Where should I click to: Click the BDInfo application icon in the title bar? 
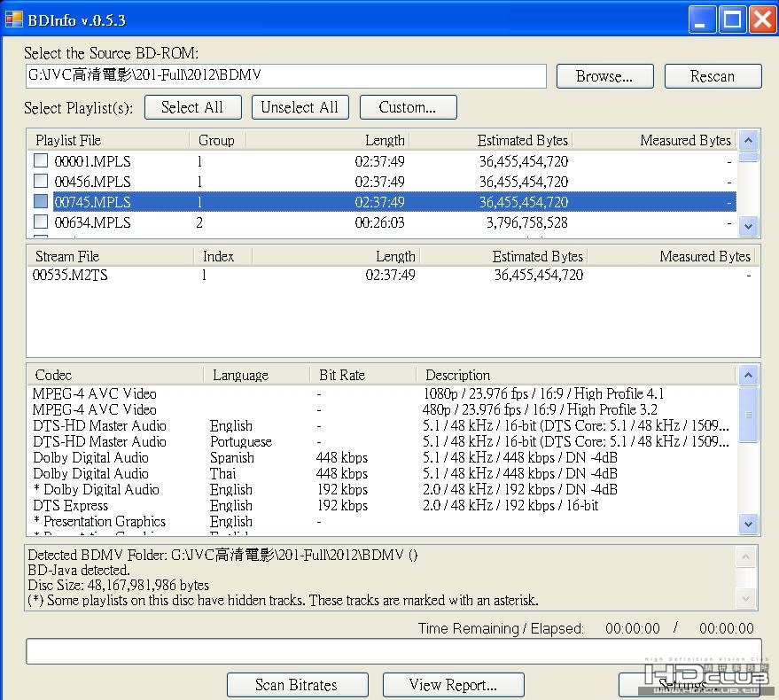pyautogui.click(x=13, y=19)
